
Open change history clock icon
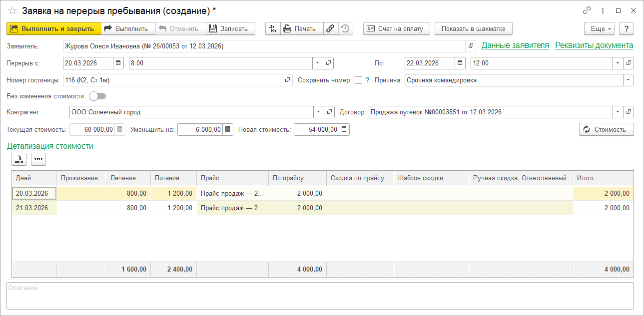(x=345, y=28)
